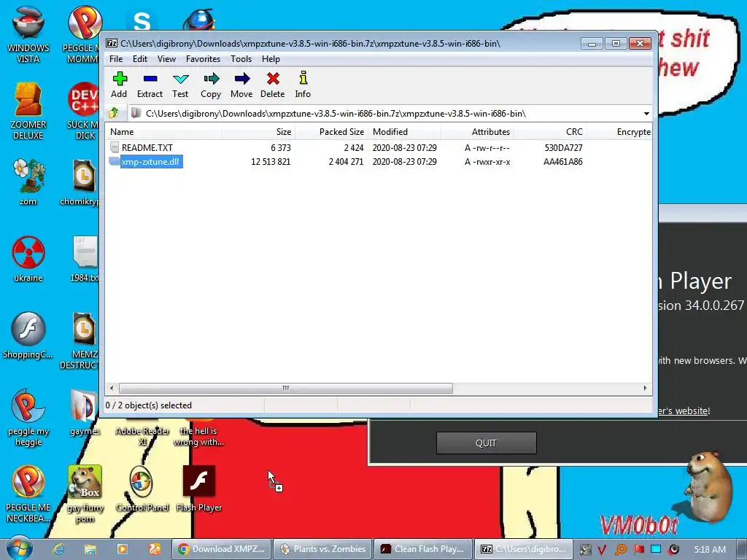Sort by CRC column header
This screenshot has height=560, width=747.
pyautogui.click(x=550, y=132)
